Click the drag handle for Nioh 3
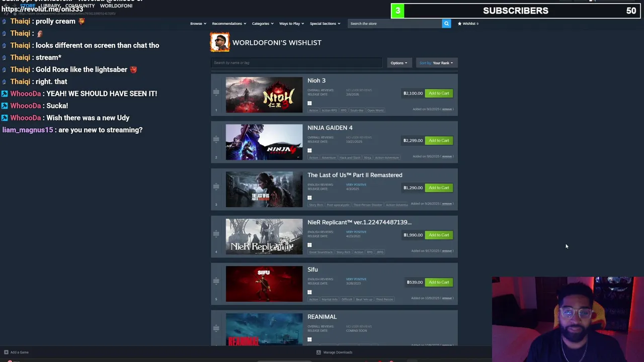Screen dimensions: 644x362 [x=216, y=92]
